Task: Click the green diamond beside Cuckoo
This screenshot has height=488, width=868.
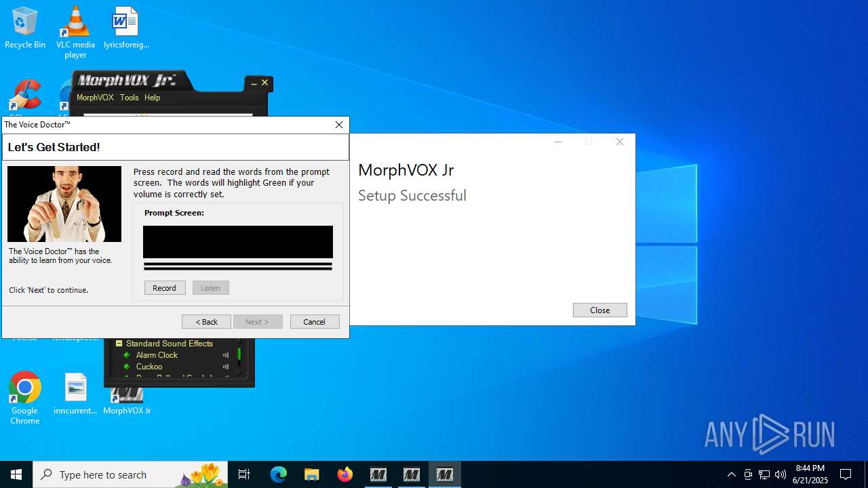Action: 126,367
